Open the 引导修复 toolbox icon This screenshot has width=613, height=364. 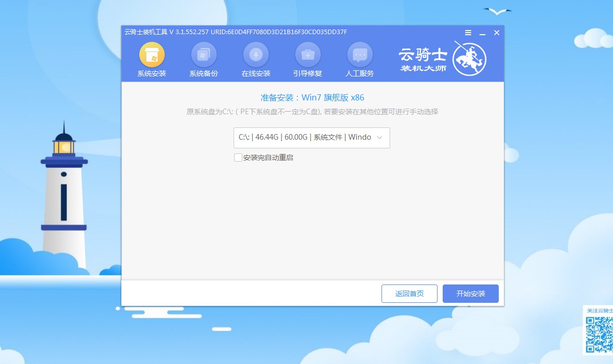pos(308,55)
